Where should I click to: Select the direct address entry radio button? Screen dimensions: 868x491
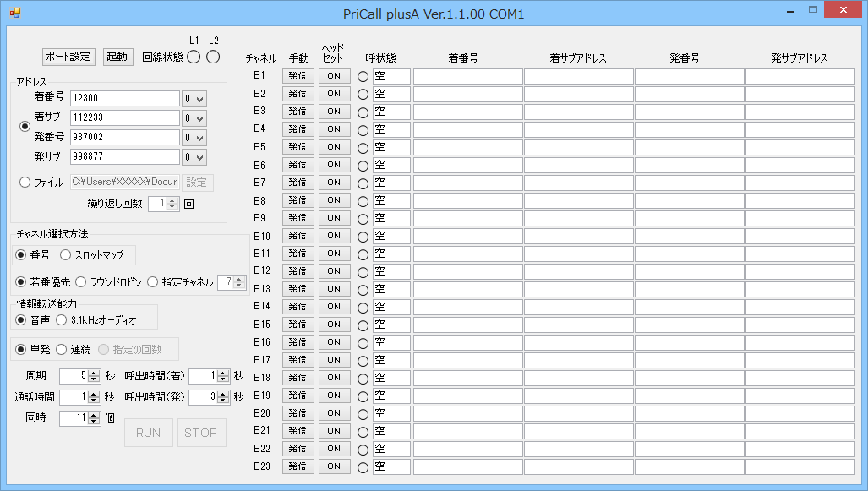point(25,127)
